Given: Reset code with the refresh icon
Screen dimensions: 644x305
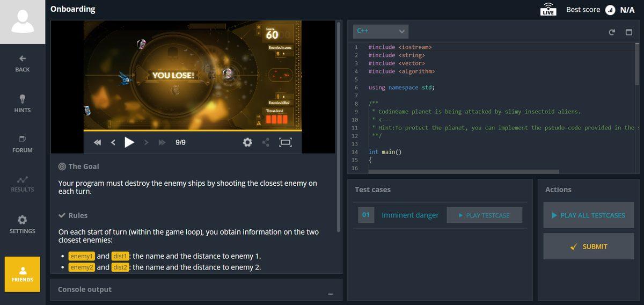Looking at the screenshot, I should [611, 32].
